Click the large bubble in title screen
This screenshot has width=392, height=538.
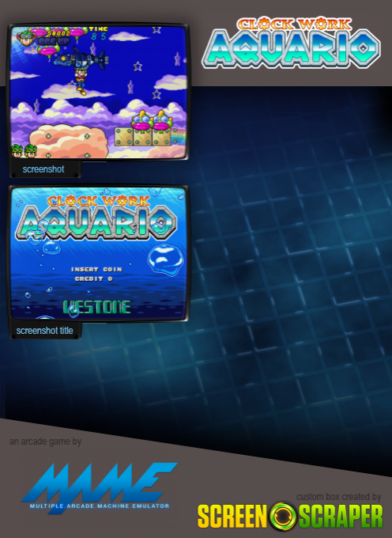[166, 260]
